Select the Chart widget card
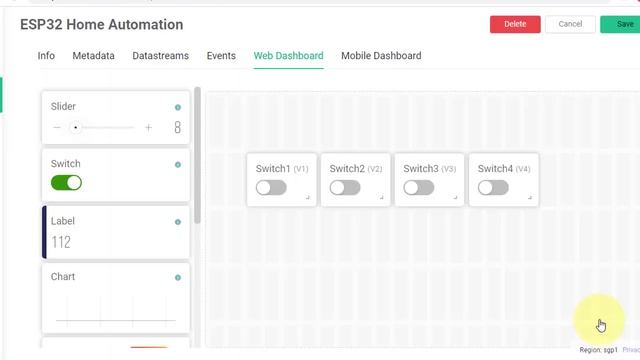 tap(116, 298)
